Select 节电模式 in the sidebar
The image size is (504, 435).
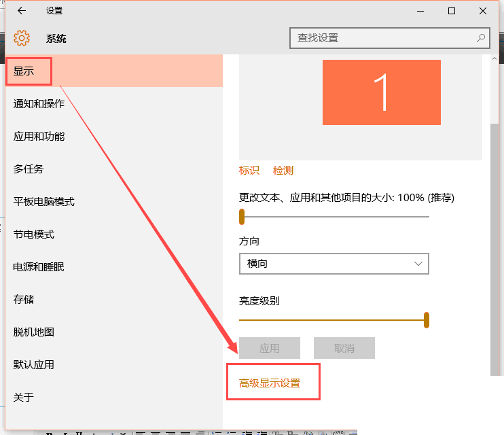(34, 234)
